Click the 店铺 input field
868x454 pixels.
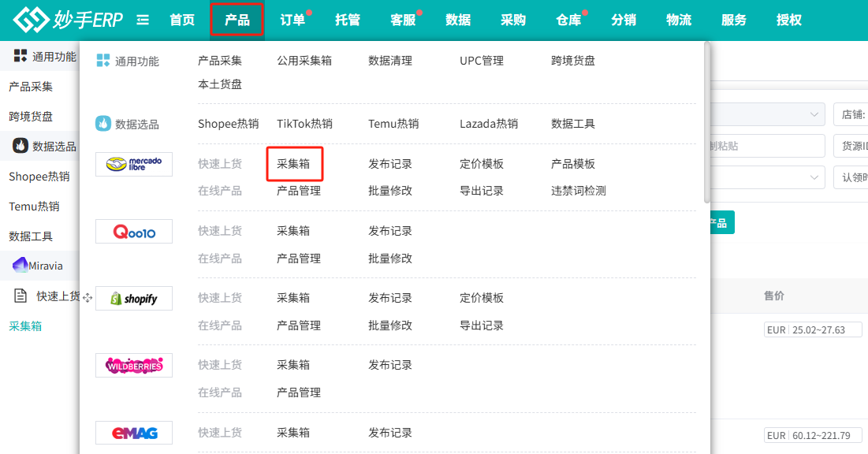[851, 115]
